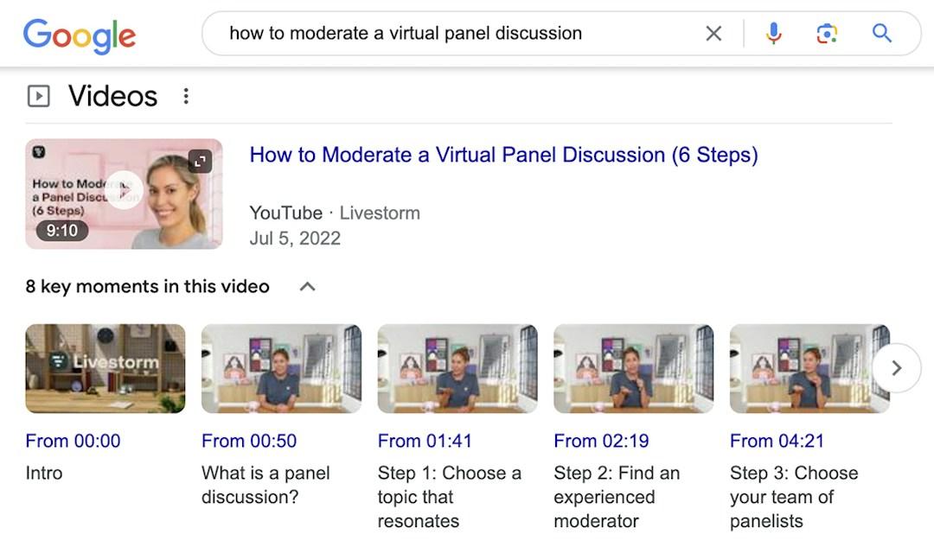Jump to 'From 00:50' timestamp
Screen dimensions: 934x560
(x=249, y=441)
